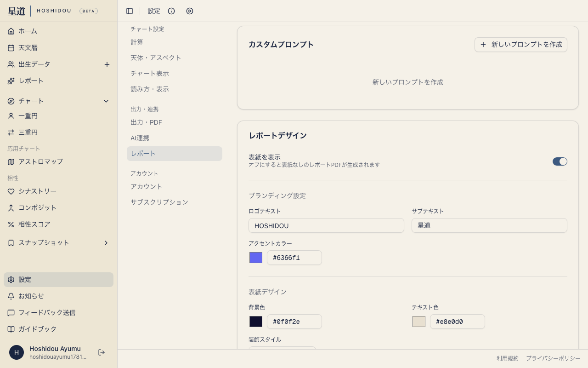The image size is (588, 368).
Task: Open the 天体・アスペクト settings tab
Action: tap(175, 58)
